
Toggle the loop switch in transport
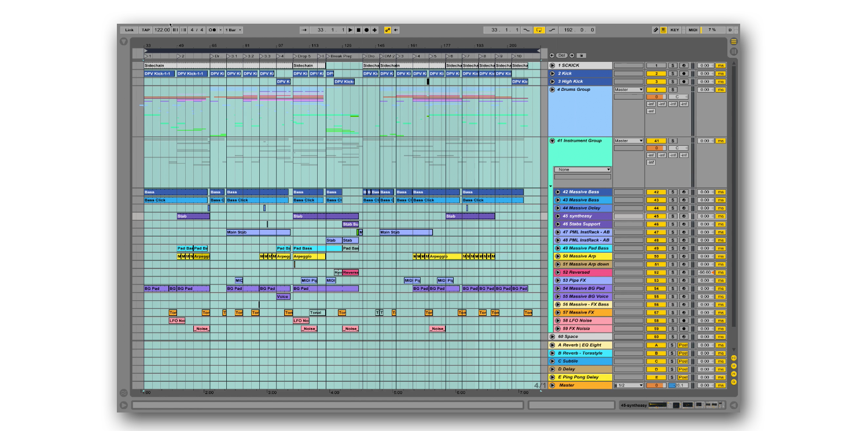click(539, 30)
